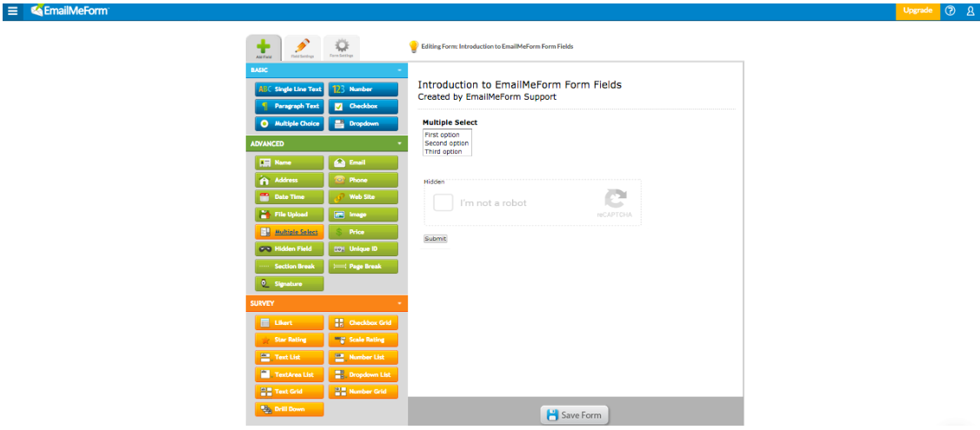This screenshot has width=980, height=430.
Task: Add a Number Grid field
Action: tap(363, 392)
